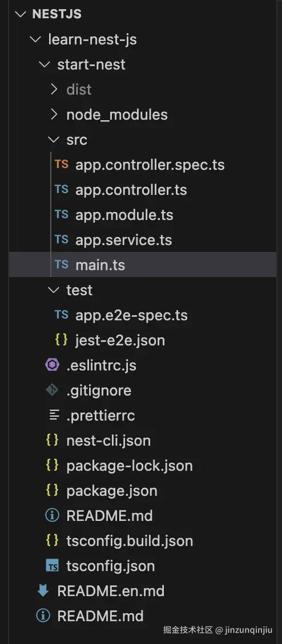Expand the node_modules folder chevron
The height and width of the screenshot is (644, 282).
tap(54, 115)
